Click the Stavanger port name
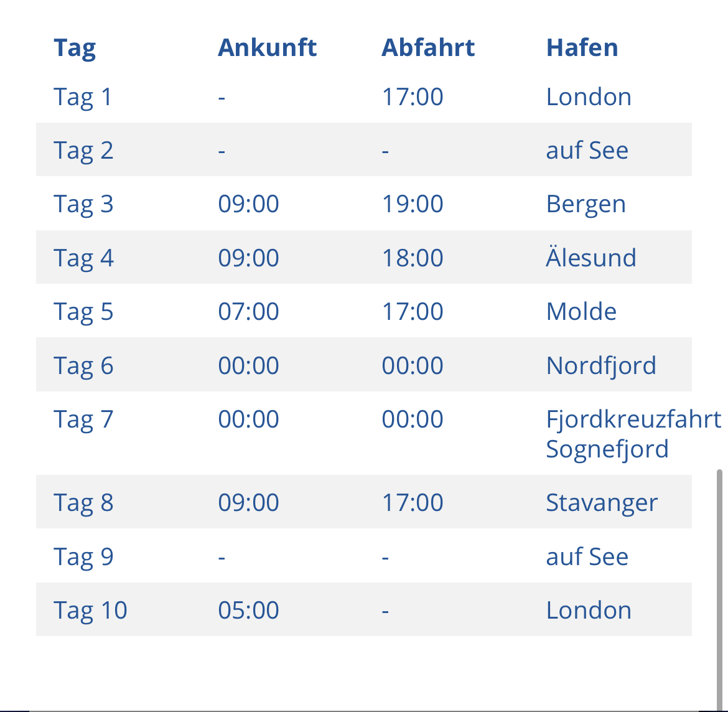The image size is (728, 712). 601,502
